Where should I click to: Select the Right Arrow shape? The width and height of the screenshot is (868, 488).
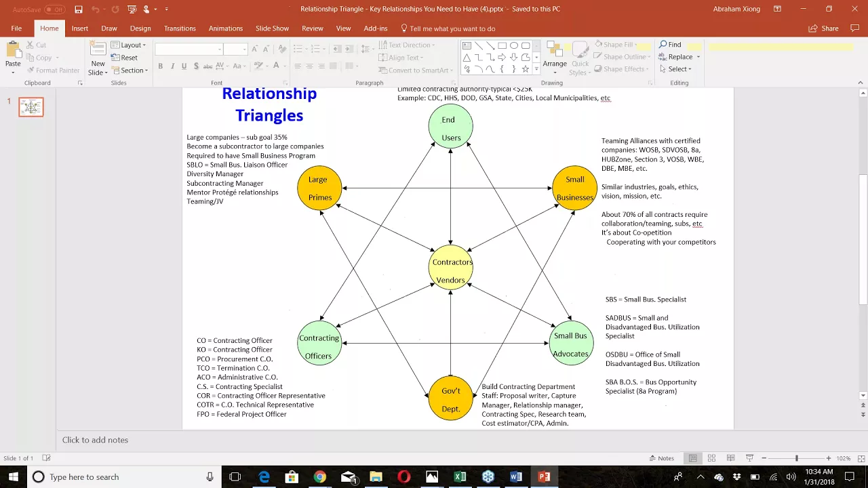coord(502,58)
